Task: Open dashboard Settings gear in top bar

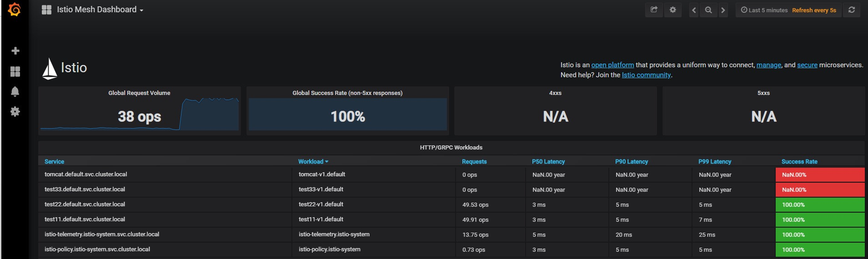Action: (673, 10)
